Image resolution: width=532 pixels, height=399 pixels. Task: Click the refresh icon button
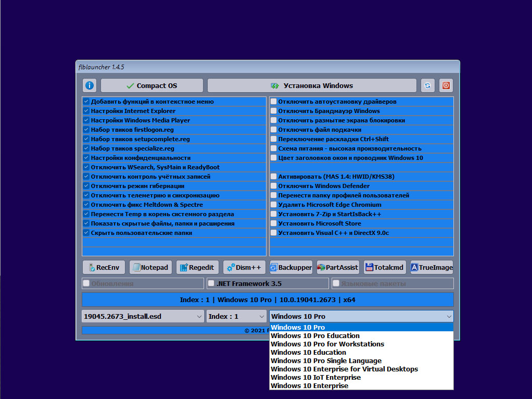click(x=427, y=85)
